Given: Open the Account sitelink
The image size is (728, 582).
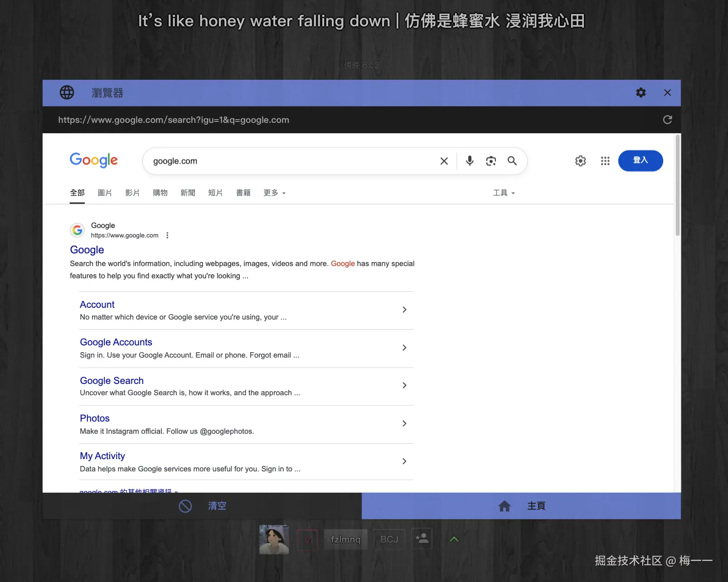Looking at the screenshot, I should pyautogui.click(x=97, y=305).
